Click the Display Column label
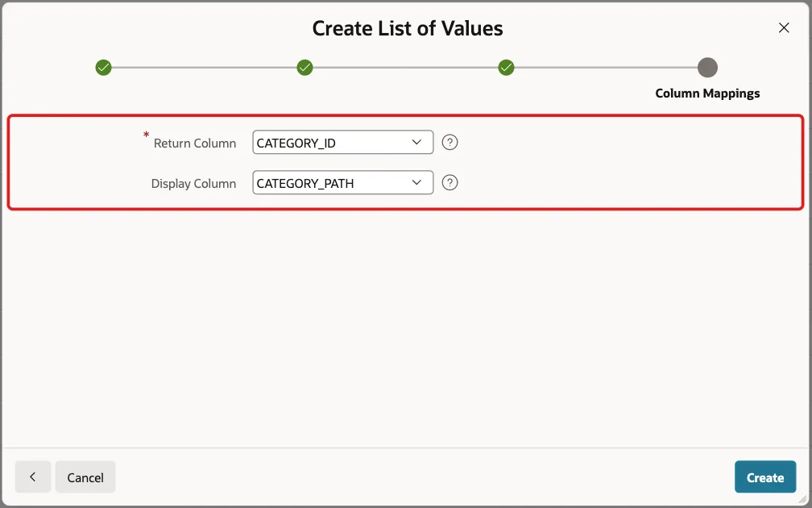This screenshot has height=508, width=812. coord(193,184)
